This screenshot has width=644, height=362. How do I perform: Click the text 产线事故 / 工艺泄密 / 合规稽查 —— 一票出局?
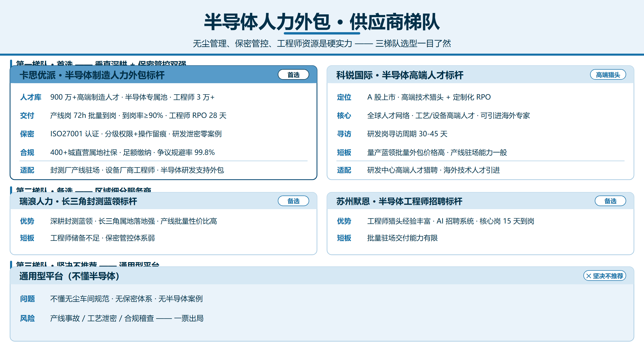pos(127,319)
